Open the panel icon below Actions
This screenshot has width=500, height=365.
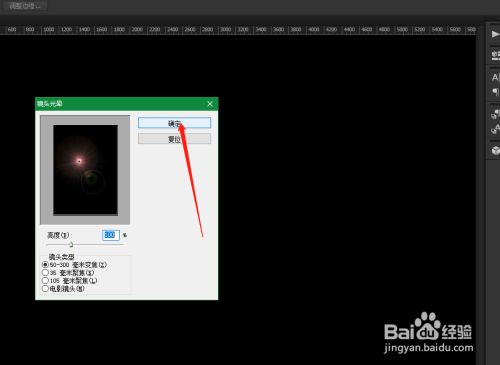click(x=495, y=55)
